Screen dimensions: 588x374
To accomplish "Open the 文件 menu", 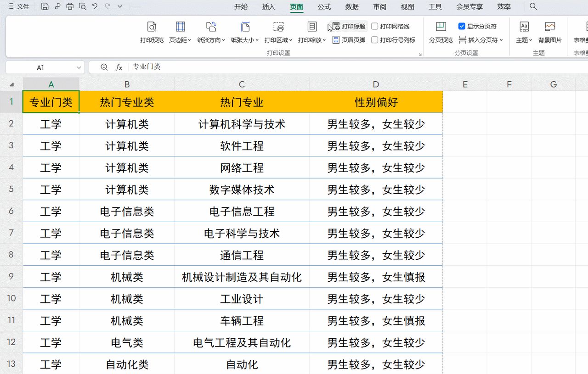I will [19, 6].
